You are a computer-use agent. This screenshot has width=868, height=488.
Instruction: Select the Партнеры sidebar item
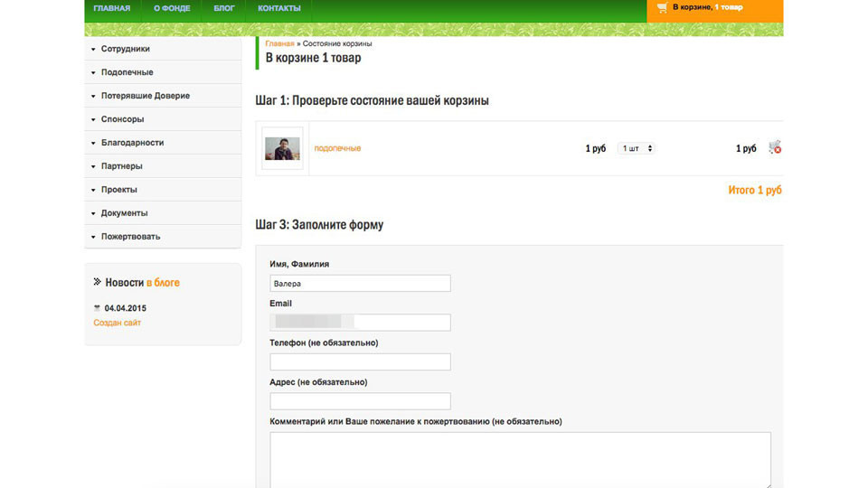pos(163,166)
